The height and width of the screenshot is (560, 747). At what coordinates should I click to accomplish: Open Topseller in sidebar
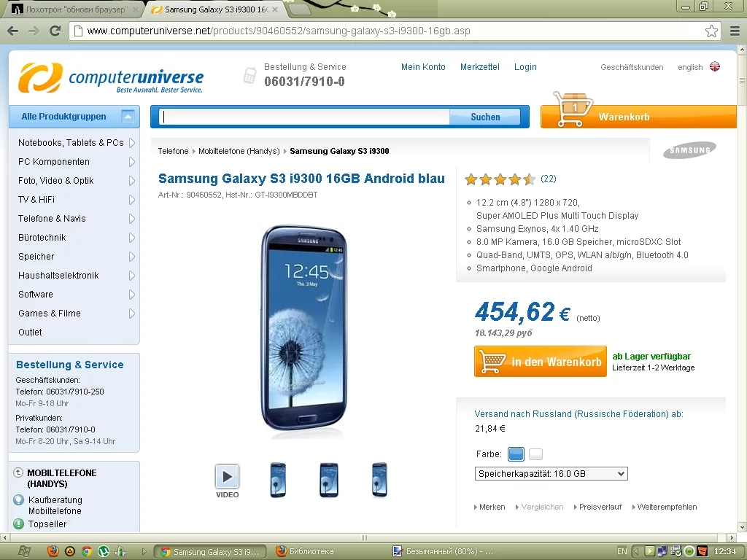click(47, 524)
